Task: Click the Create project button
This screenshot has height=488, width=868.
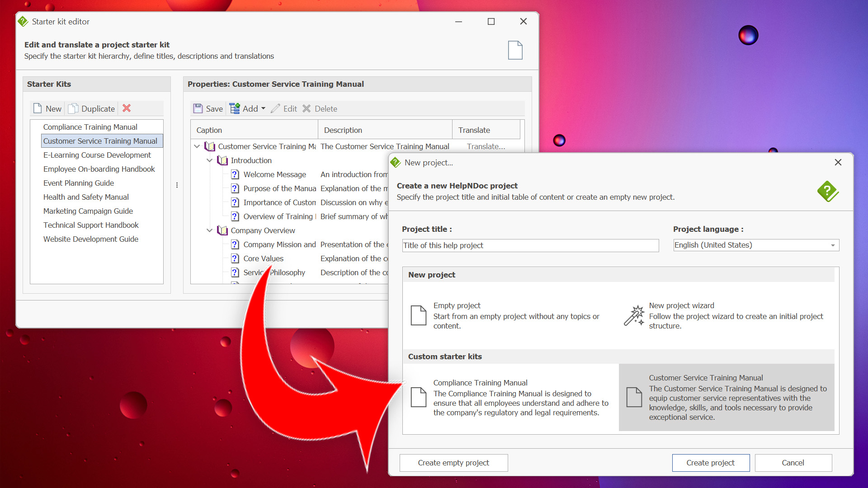Action: [x=711, y=463]
